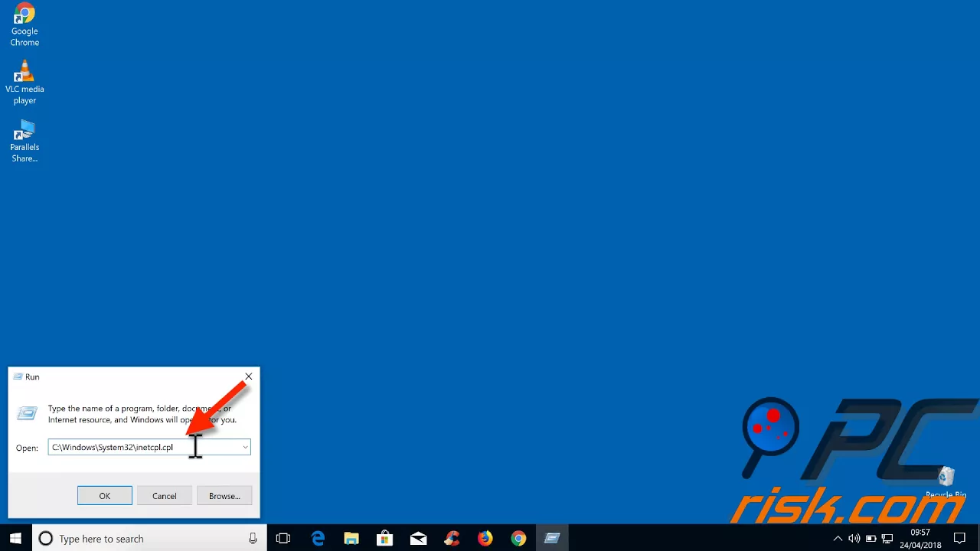Image resolution: width=980 pixels, height=551 pixels.
Task: Activate the microphone in taskbar search
Action: 253,539
